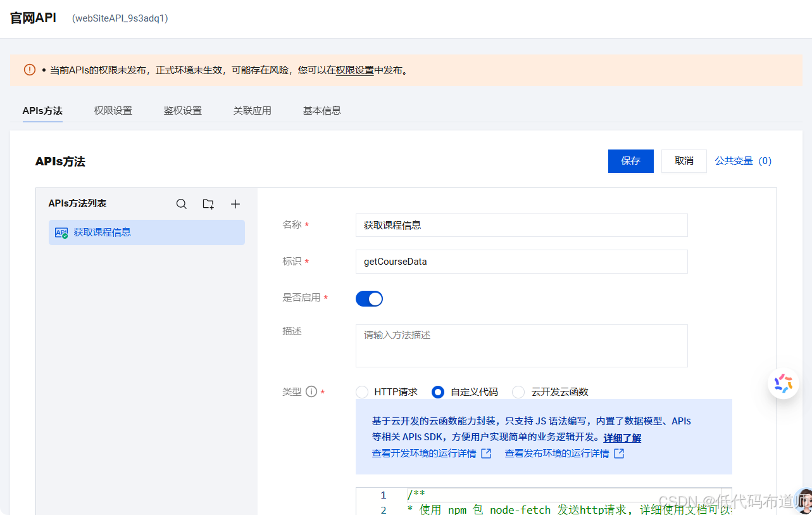This screenshot has width=812, height=515.
Task: Open 查看发布环境的运行详情 link
Action: [x=557, y=454]
